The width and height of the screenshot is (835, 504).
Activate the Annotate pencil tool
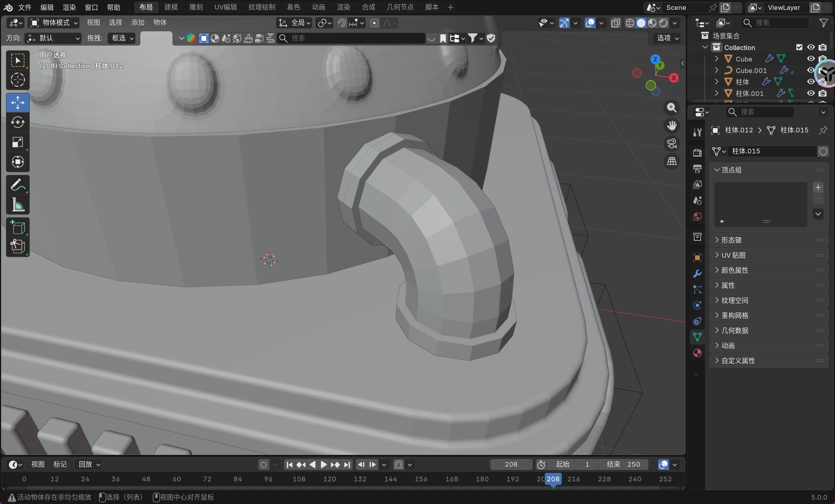[x=17, y=185]
